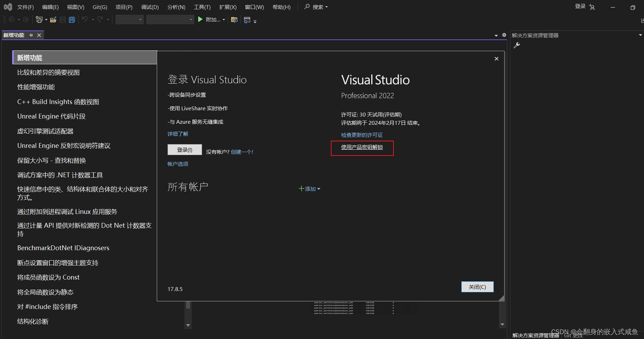Click the add account person icon

592,7
